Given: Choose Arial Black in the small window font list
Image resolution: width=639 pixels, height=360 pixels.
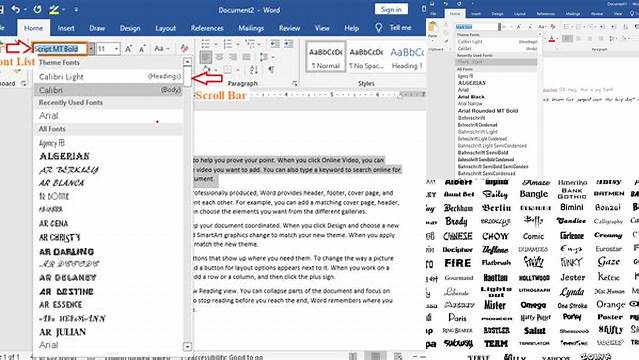Looking at the screenshot, I should click(471, 97).
